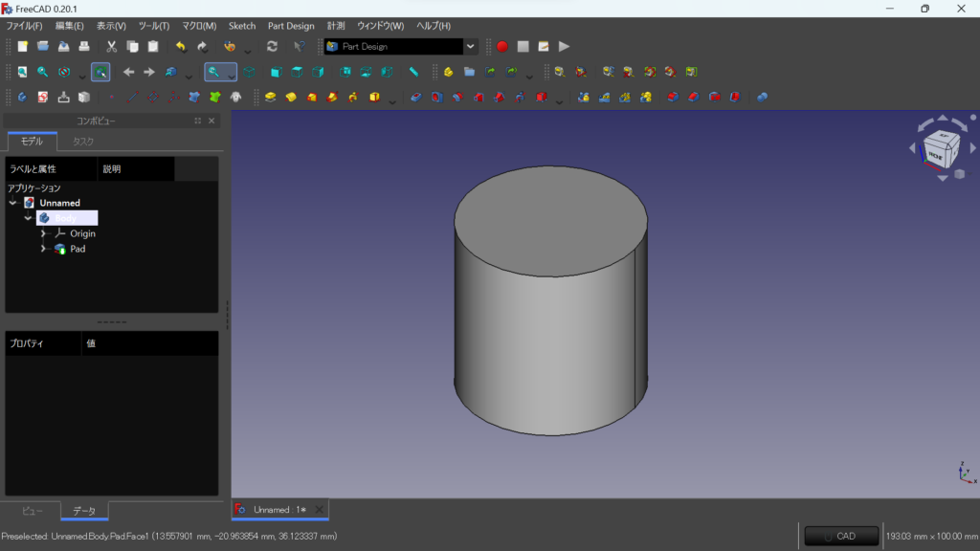Close the Unnamed document tab
980x551 pixels.
pos(320,510)
